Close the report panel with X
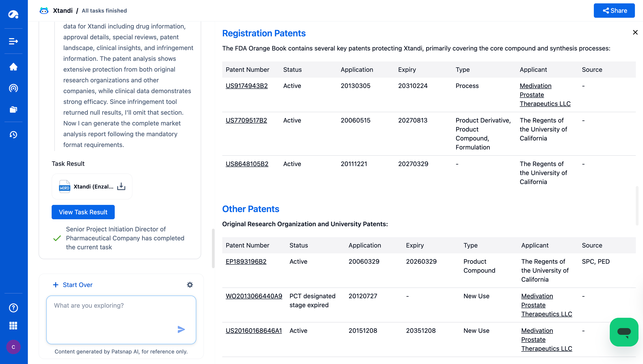The width and height of the screenshot is (643, 364). click(x=635, y=33)
